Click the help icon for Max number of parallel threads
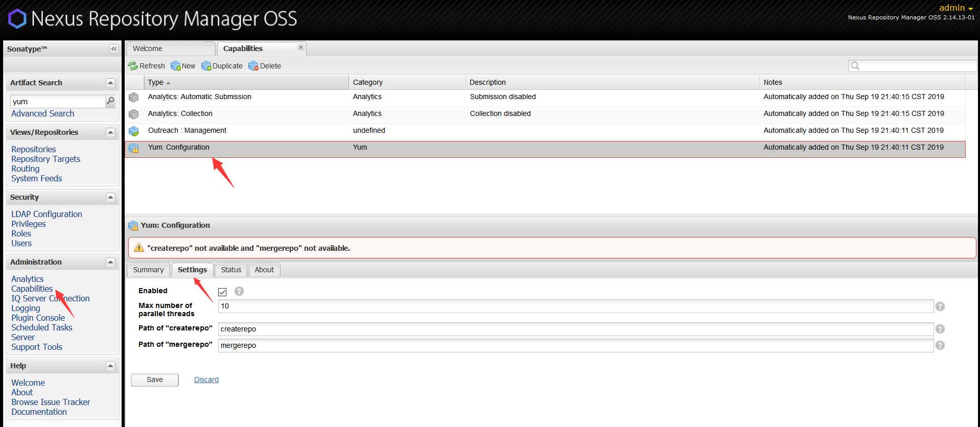Image resolution: width=980 pixels, height=427 pixels. [940, 306]
